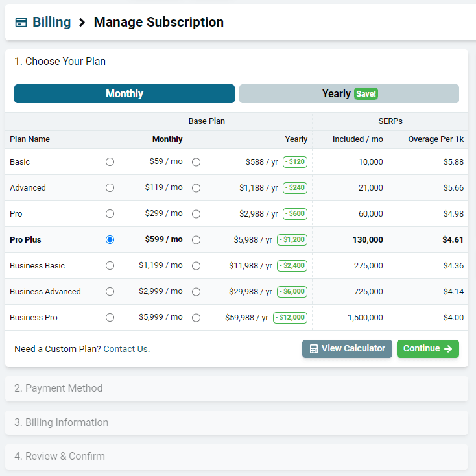Click the SERPs group header
Image resolution: width=476 pixels, height=476 pixels.
[x=390, y=121]
